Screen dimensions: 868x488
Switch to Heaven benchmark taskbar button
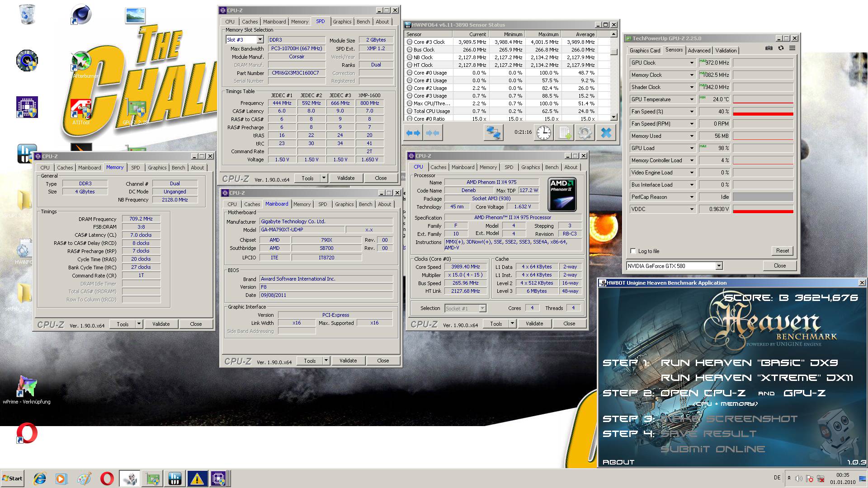tap(130, 479)
